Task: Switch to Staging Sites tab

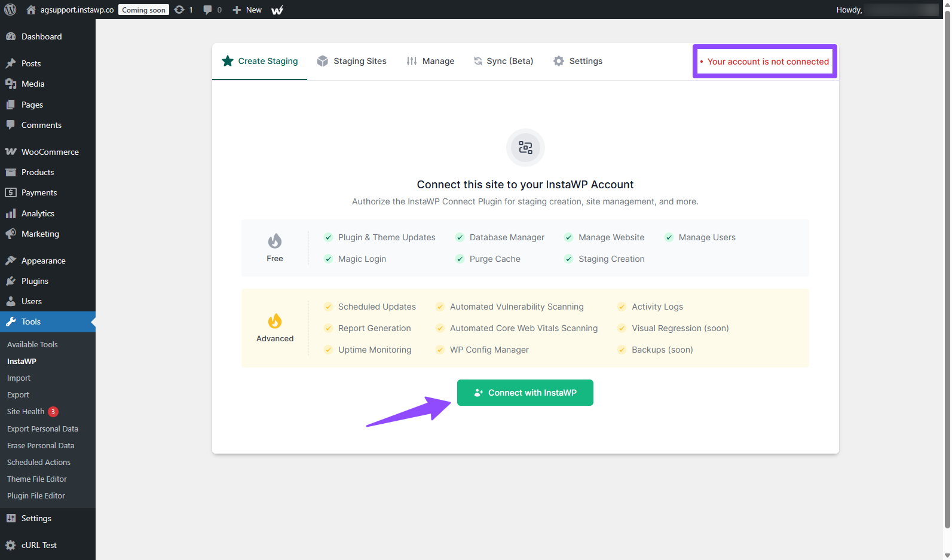Action: click(351, 61)
